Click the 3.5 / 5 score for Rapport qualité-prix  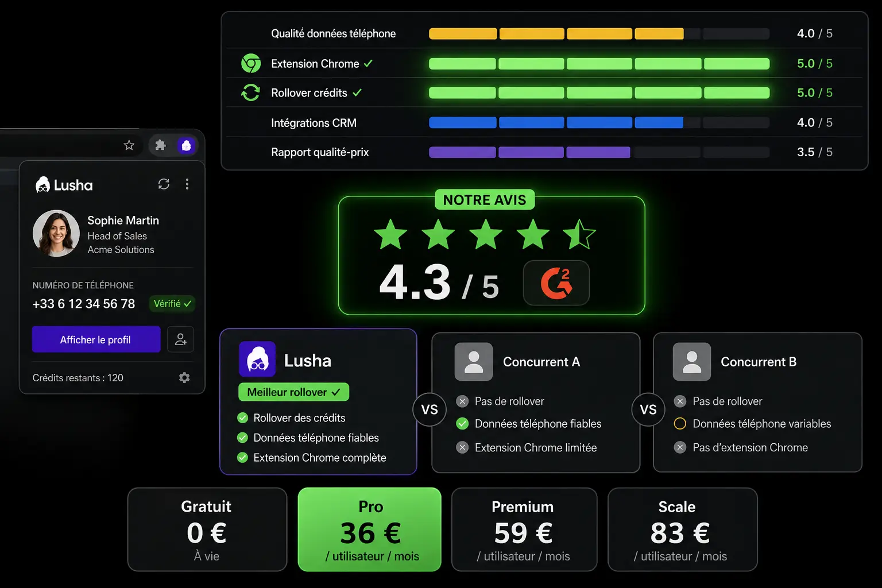(x=815, y=152)
